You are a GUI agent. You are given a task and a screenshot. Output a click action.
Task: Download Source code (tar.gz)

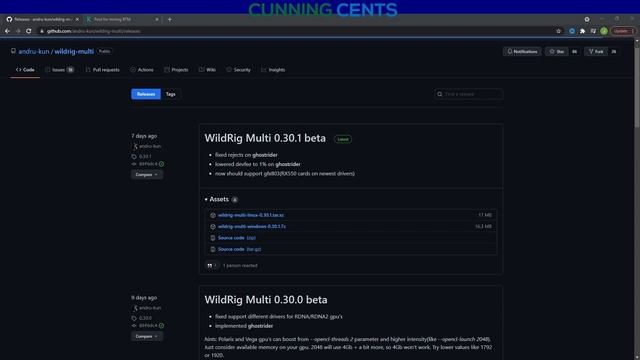pyautogui.click(x=240, y=249)
